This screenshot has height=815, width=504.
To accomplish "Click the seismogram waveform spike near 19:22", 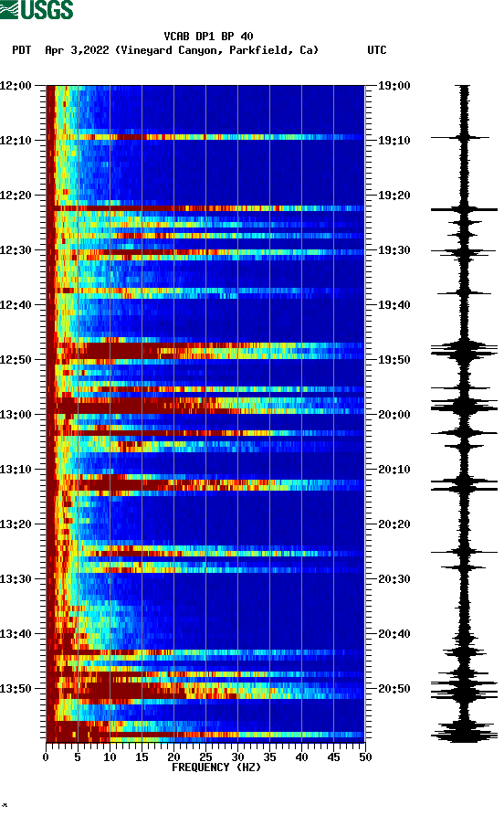I will click(464, 209).
